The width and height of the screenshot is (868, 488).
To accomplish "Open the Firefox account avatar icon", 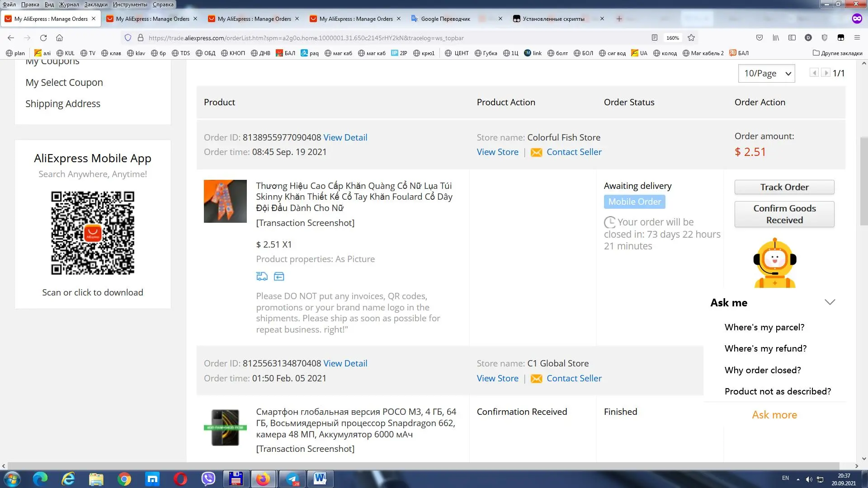I will point(808,38).
